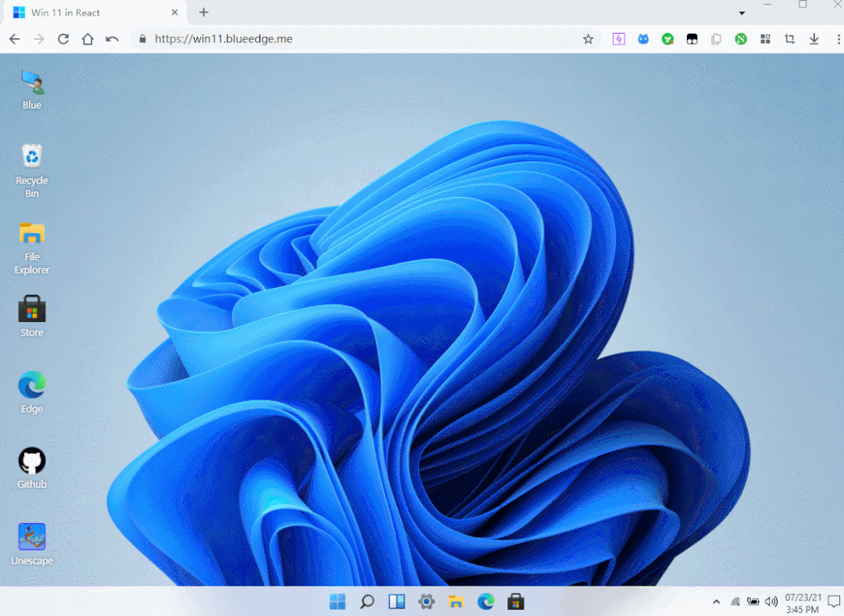The width and height of the screenshot is (844, 616).
Task: Open Windows Search from the taskbar
Action: click(x=367, y=602)
